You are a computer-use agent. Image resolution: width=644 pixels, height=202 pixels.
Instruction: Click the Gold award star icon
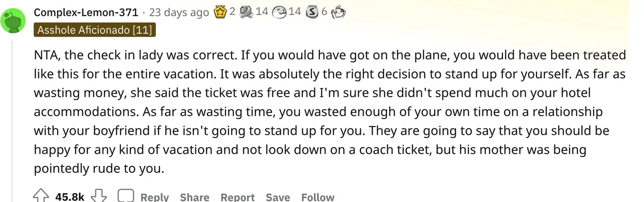[x=220, y=13]
